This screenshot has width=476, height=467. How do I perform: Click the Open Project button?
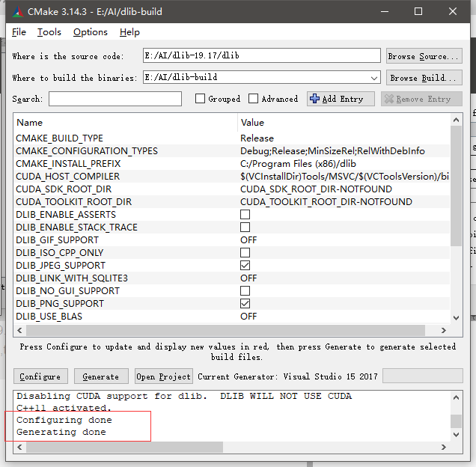(x=164, y=376)
